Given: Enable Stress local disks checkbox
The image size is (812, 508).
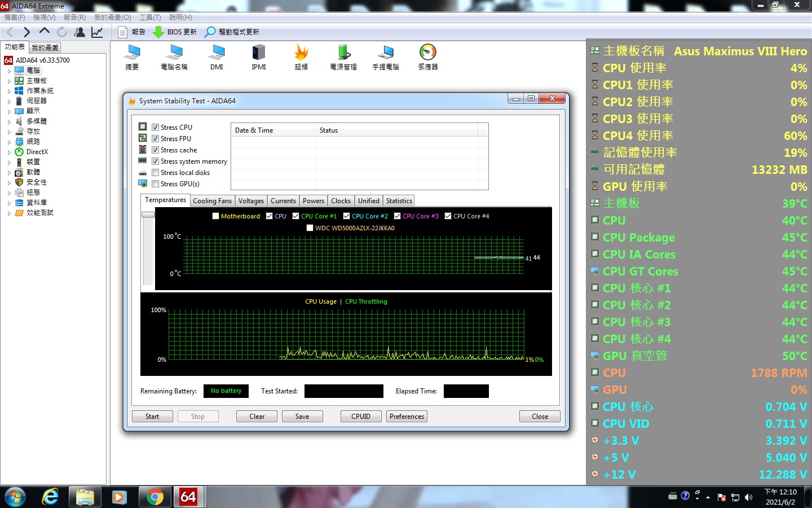Looking at the screenshot, I should point(155,173).
